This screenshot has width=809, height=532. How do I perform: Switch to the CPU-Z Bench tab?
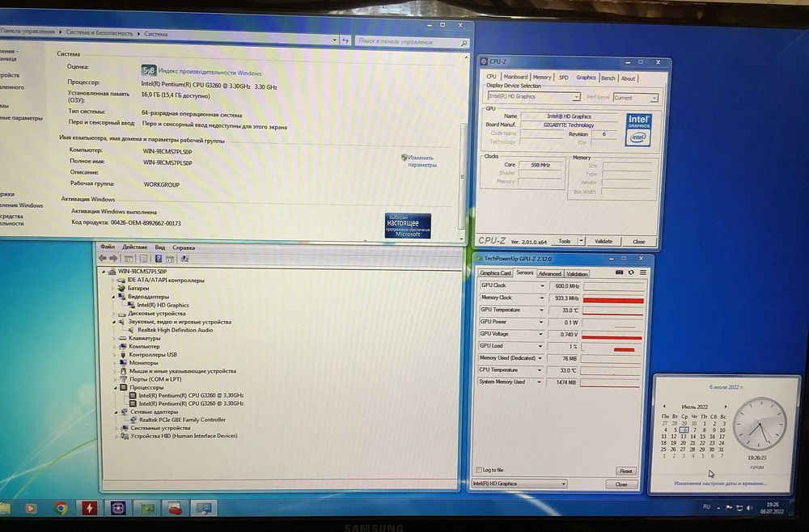point(608,78)
